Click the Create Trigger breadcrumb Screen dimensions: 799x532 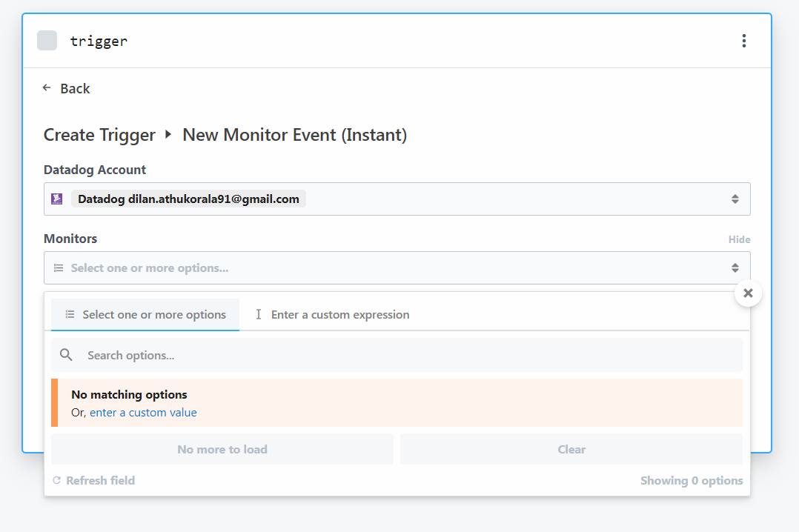[x=99, y=135]
